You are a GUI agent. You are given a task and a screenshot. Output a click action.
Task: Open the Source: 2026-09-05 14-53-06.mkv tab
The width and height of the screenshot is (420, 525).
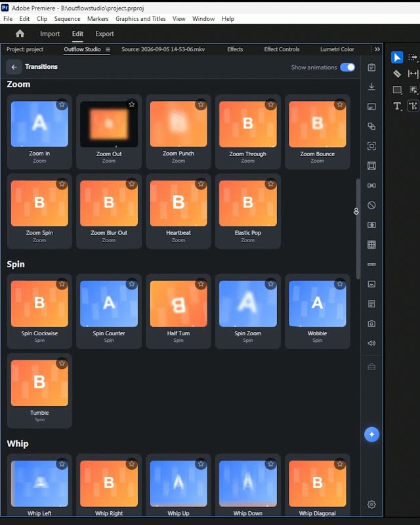(163, 49)
